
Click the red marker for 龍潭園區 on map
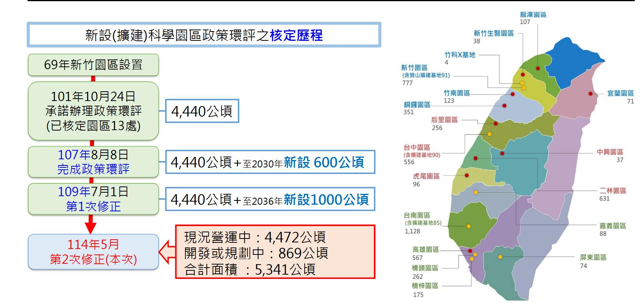(538, 68)
